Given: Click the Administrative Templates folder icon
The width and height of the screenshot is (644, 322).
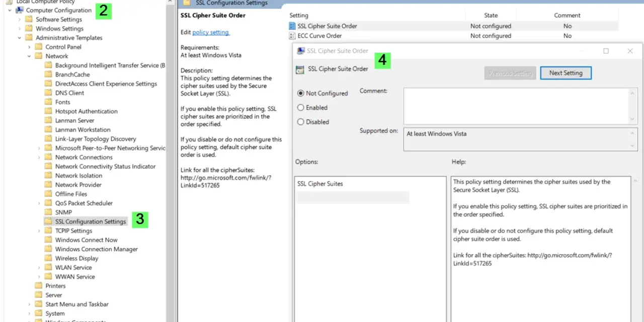Looking at the screenshot, I should (29, 38).
